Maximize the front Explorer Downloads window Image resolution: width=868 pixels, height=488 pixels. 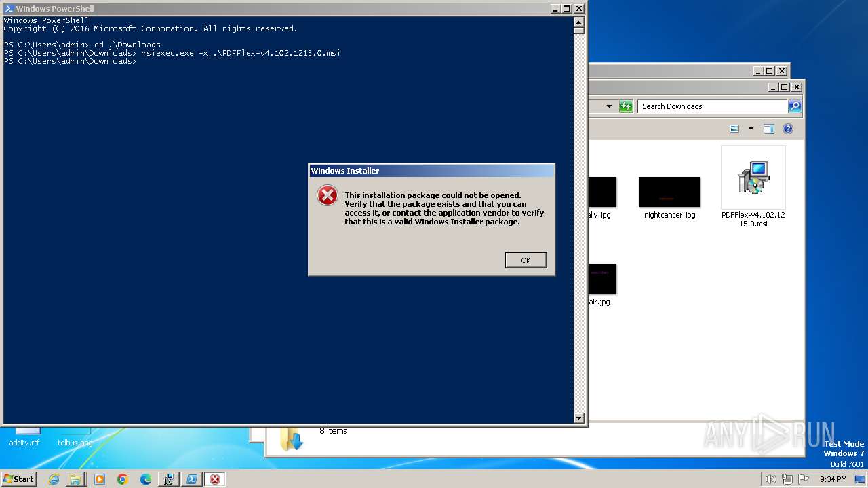[x=785, y=87]
